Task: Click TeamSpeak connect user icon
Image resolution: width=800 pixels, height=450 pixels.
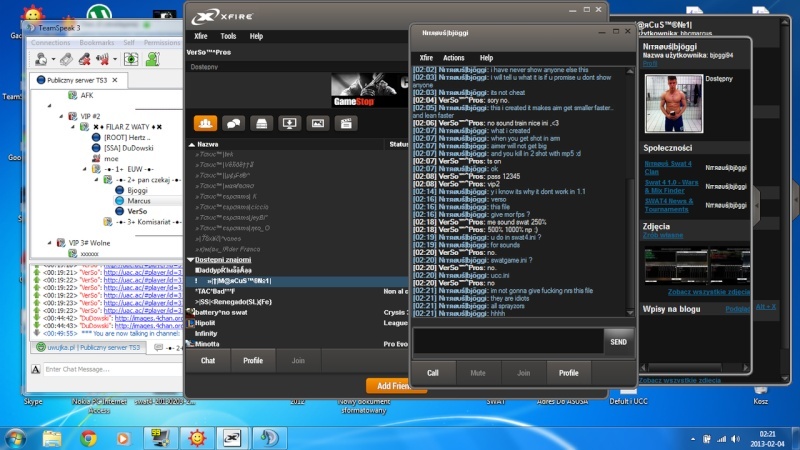Action: (41, 59)
